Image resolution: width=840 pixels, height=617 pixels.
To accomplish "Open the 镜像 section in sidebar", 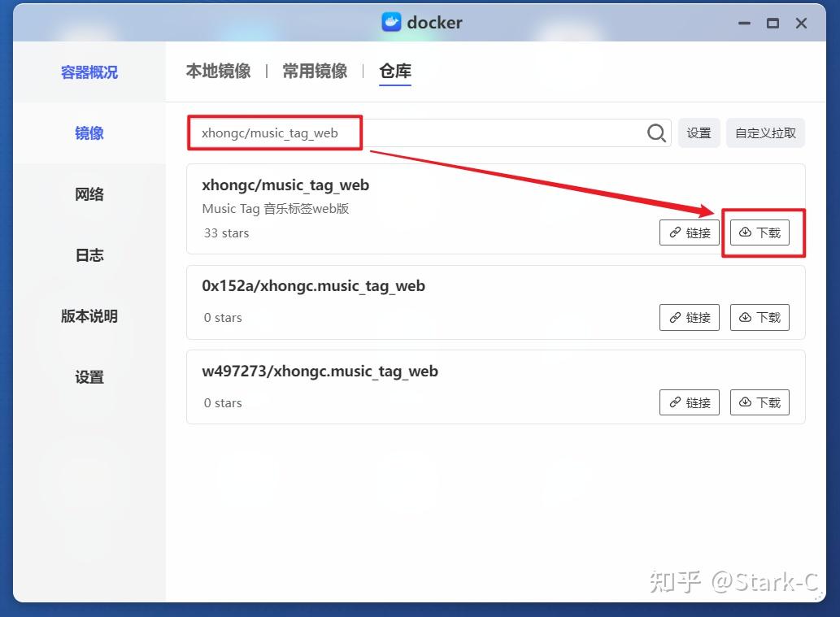I will pyautogui.click(x=88, y=133).
